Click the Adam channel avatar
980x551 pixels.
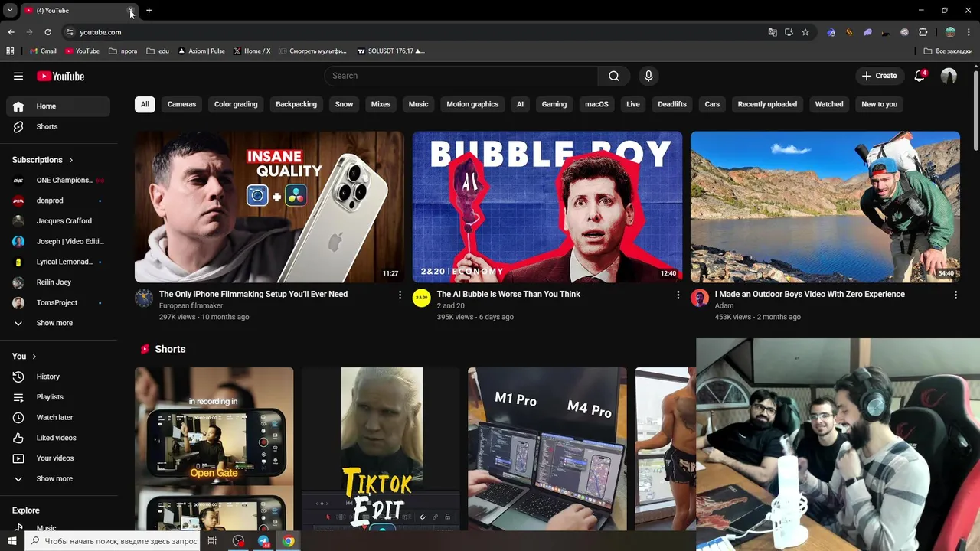[700, 298]
